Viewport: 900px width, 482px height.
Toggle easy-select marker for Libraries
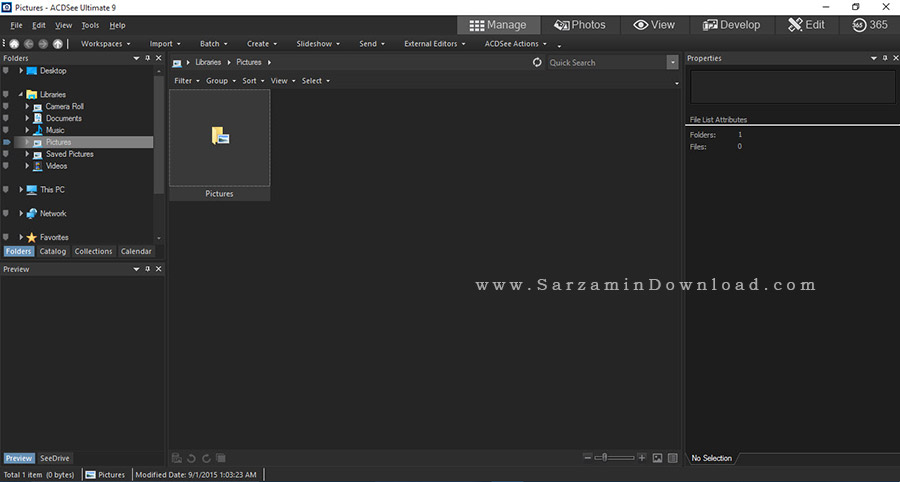tap(6, 94)
